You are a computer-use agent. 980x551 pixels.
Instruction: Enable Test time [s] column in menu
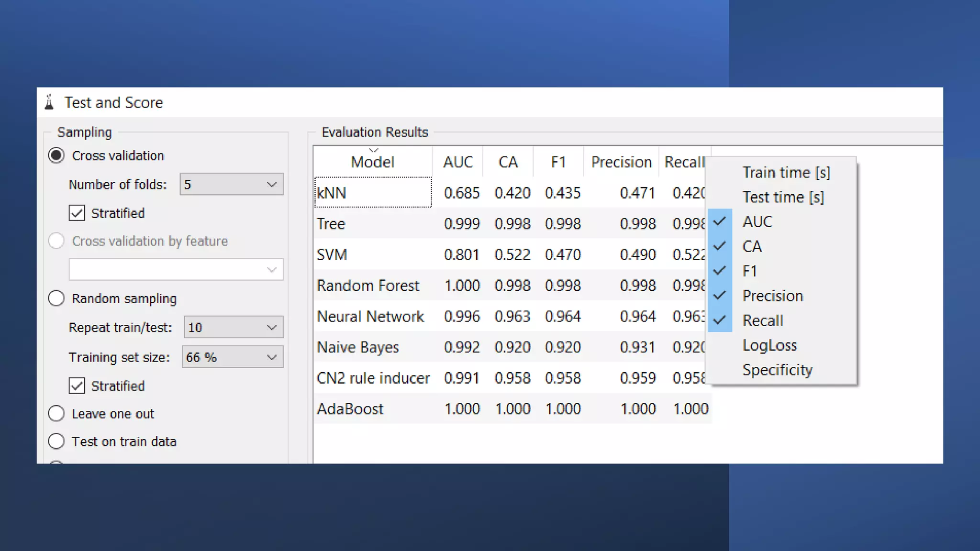tap(783, 197)
